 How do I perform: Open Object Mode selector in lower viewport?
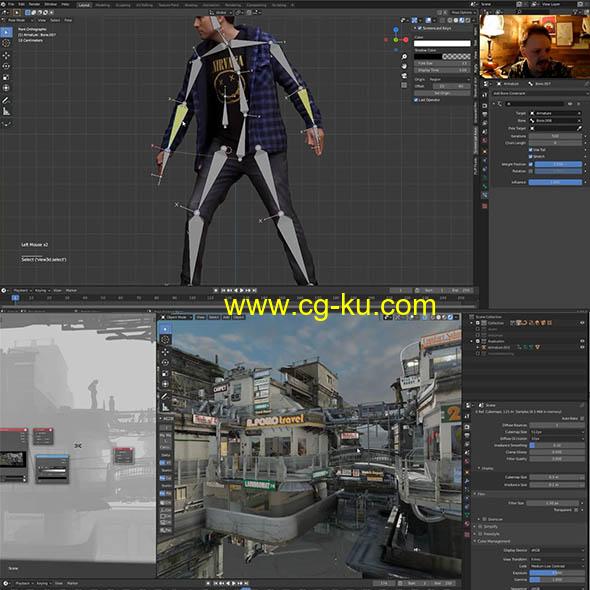(x=176, y=317)
